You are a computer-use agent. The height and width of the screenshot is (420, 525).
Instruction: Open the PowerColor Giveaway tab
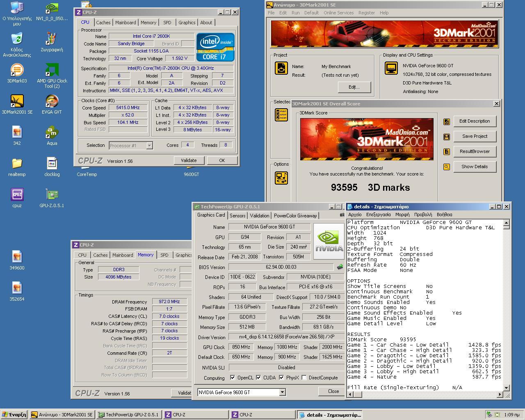[295, 216]
